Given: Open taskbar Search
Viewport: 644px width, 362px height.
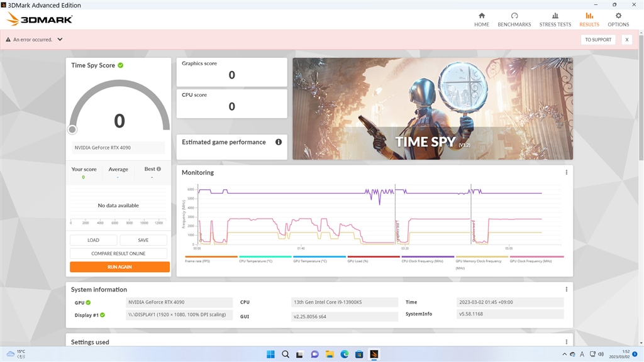Looking at the screenshot, I should [x=286, y=354].
